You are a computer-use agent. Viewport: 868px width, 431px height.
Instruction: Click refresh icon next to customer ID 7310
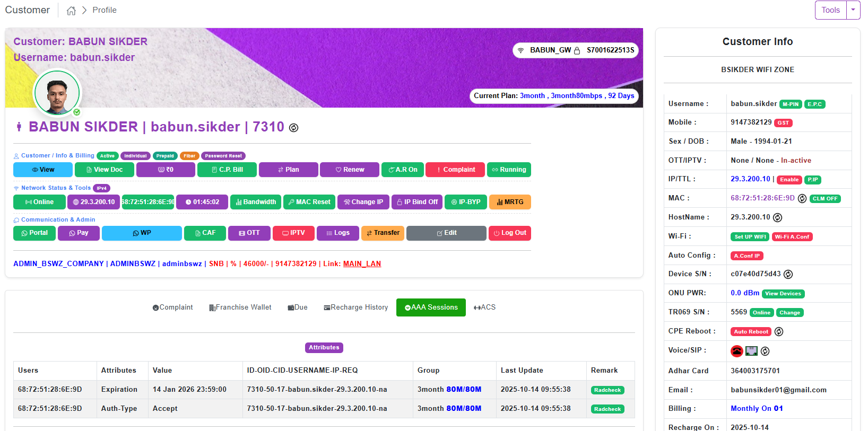click(x=293, y=128)
